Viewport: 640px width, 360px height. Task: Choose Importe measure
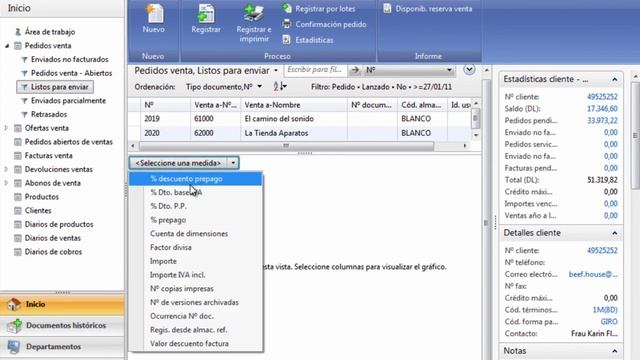pyautogui.click(x=163, y=261)
